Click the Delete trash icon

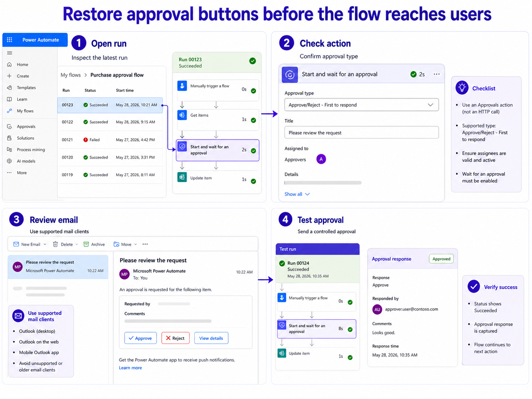pos(55,244)
